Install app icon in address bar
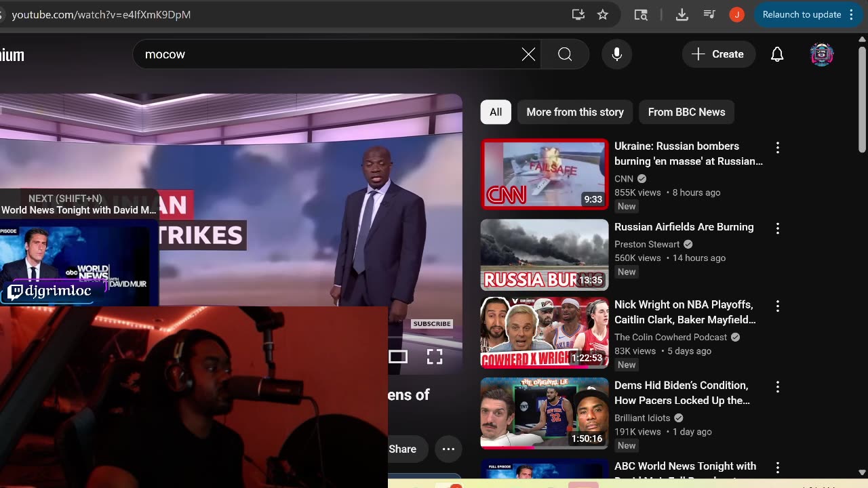This screenshot has height=488, width=868. point(578,14)
